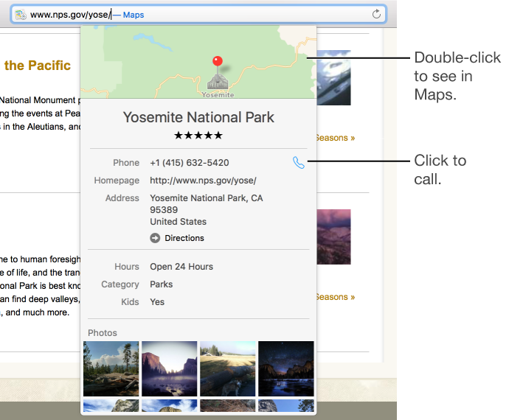
Task: Click the top blurred webpage image
Action: 333,77
